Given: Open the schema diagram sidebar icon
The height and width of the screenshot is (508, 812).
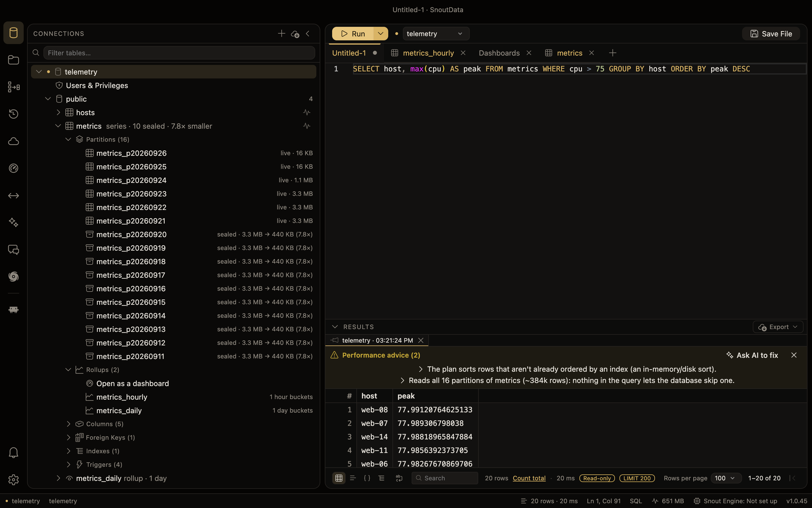Looking at the screenshot, I should click(x=14, y=87).
